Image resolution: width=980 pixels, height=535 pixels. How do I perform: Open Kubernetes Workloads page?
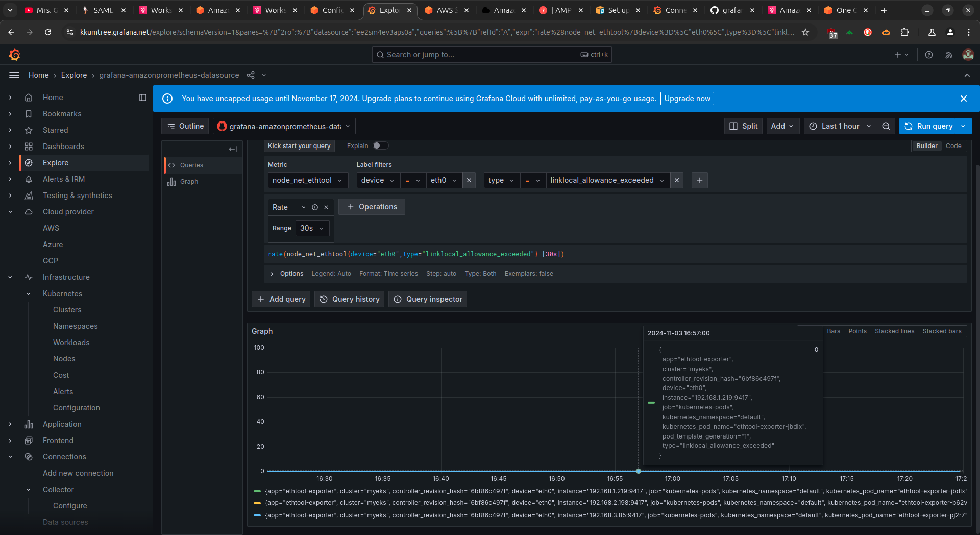[71, 343]
